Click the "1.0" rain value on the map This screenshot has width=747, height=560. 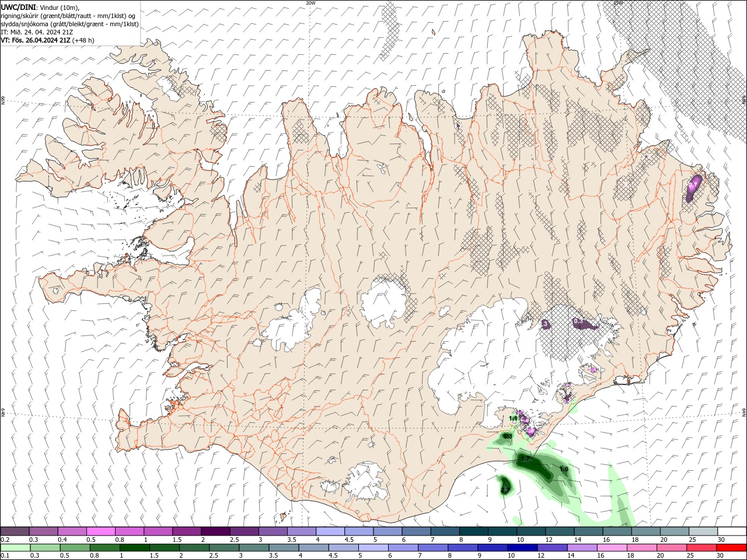click(564, 469)
